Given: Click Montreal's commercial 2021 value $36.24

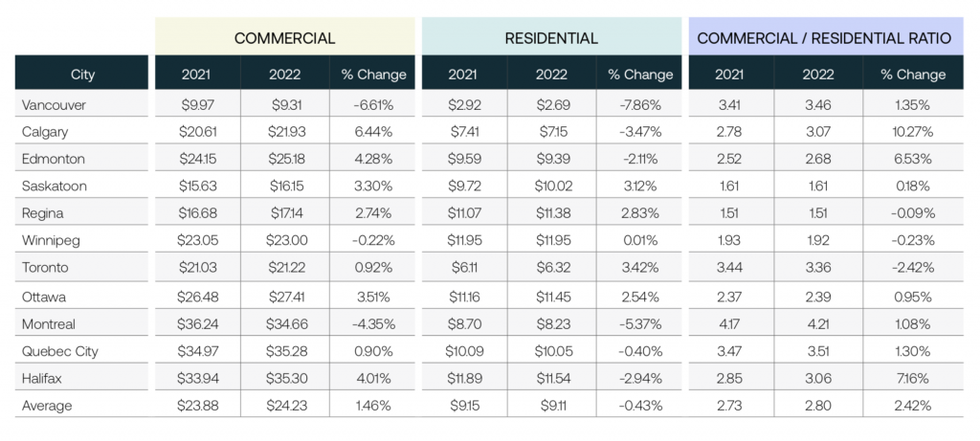Looking at the screenshot, I should click(x=197, y=324).
